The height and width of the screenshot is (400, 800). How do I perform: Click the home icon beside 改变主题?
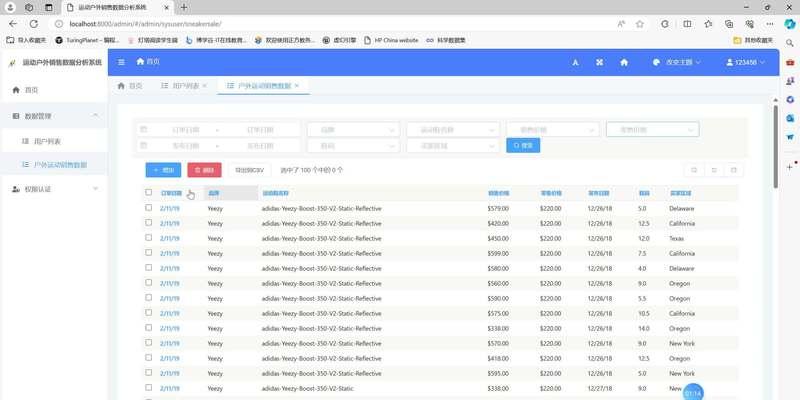(624, 62)
